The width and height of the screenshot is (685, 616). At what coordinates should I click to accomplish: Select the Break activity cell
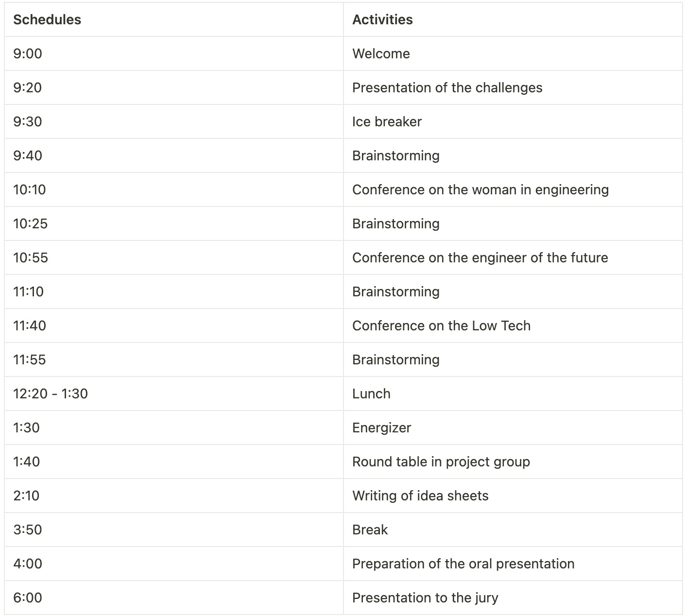(x=513, y=530)
